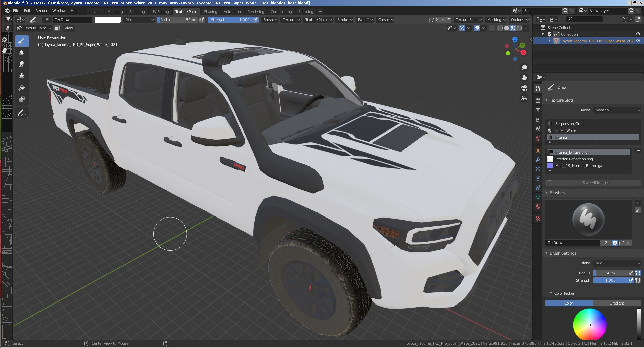Toggle strength pressure sensitivity in header
The height and width of the screenshot is (348, 644).
(x=255, y=20)
